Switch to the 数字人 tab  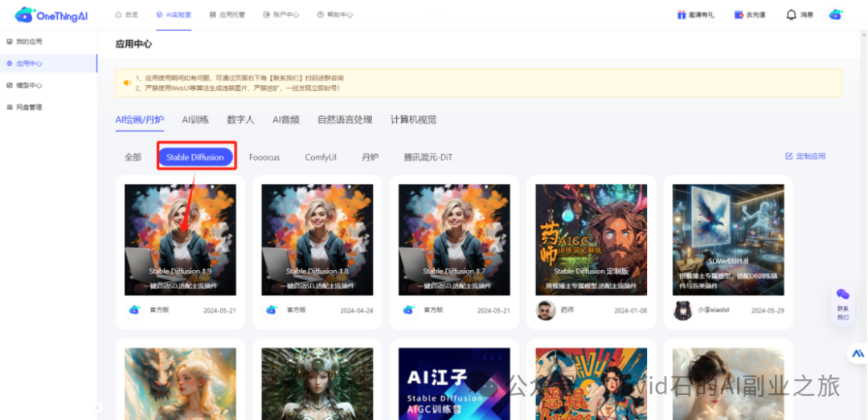point(241,120)
